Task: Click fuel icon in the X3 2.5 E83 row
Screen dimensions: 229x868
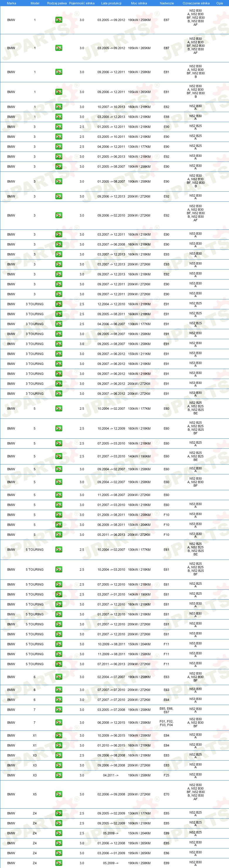Action: point(59,755)
